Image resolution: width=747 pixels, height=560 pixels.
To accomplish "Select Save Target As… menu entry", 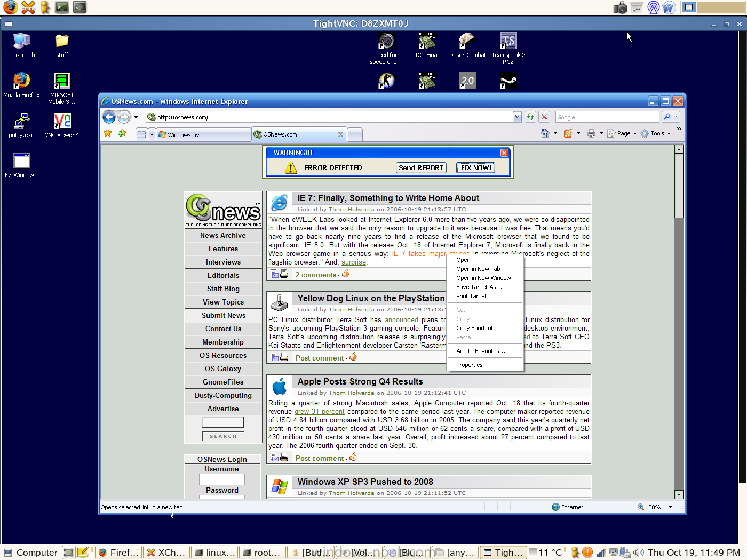I will tap(484, 287).
